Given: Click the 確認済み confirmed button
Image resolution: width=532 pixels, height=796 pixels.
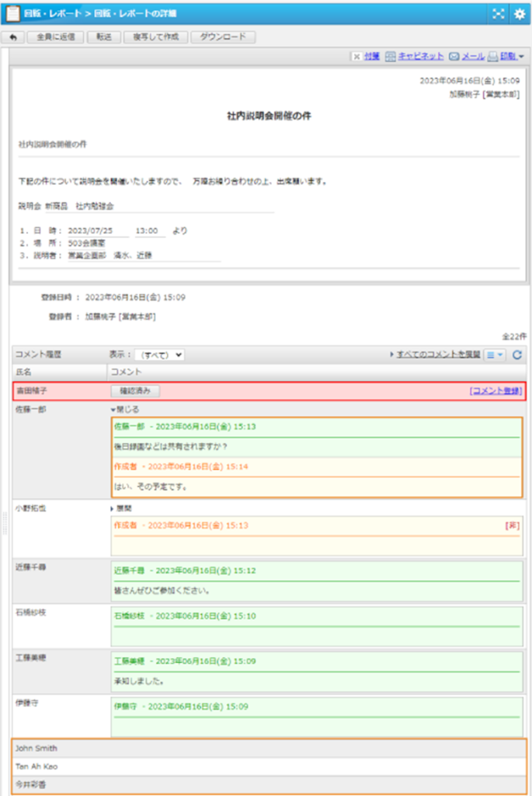Looking at the screenshot, I should (x=134, y=391).
